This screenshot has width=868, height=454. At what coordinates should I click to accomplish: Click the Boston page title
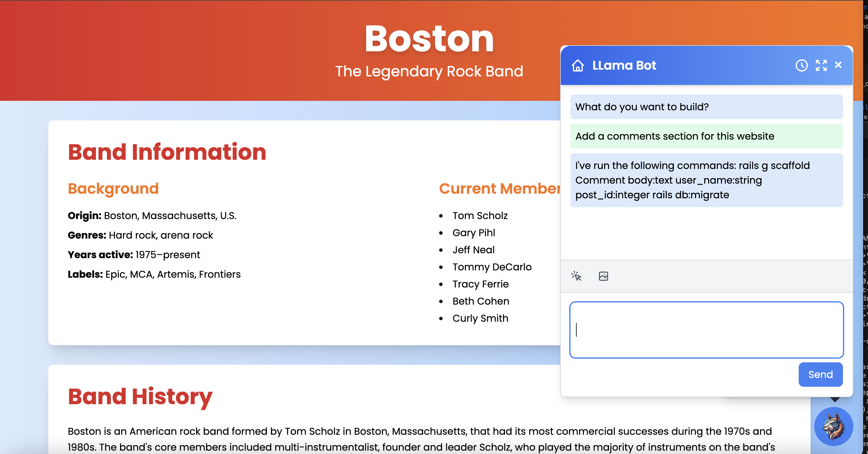pyautogui.click(x=429, y=39)
